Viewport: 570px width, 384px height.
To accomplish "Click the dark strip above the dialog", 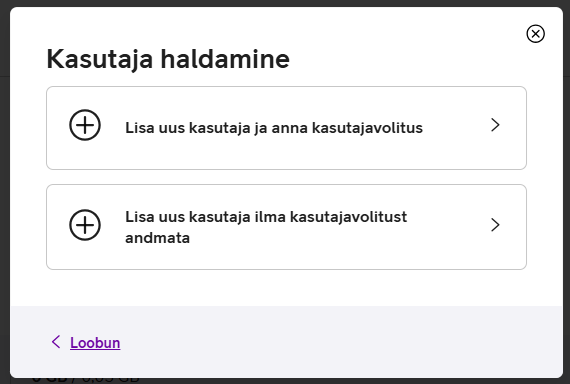I will tap(285, 3).
